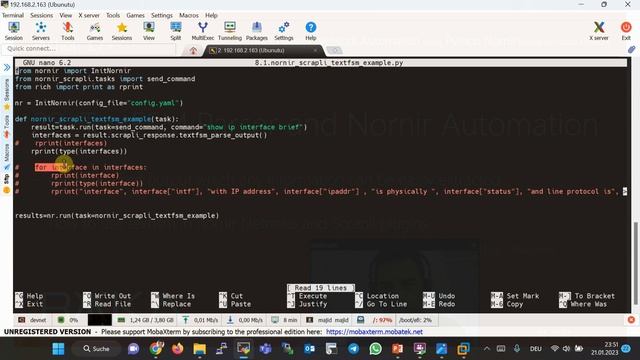Image resolution: width=640 pixels, height=360 pixels.
Task: Open the X server menu
Action: pyautogui.click(x=89, y=15)
